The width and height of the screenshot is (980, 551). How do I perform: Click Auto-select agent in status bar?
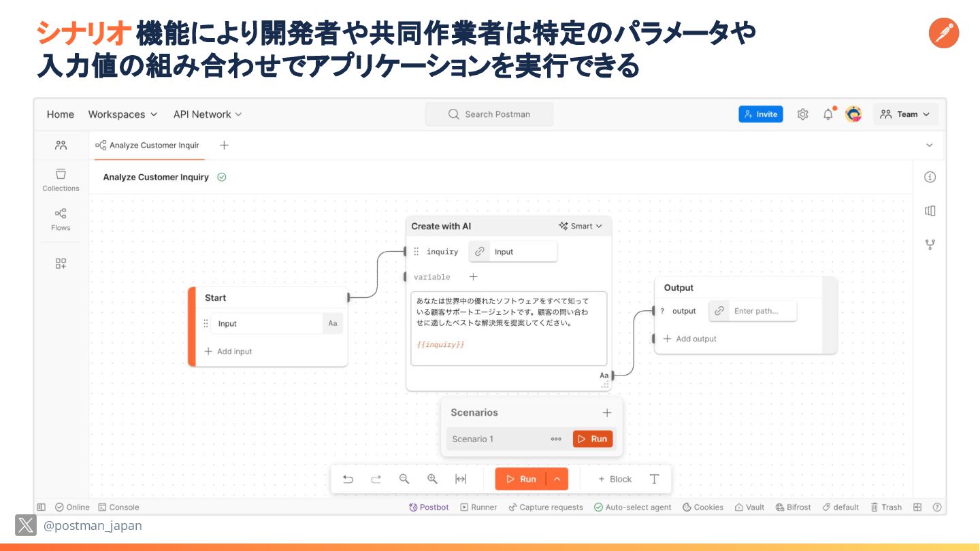pyautogui.click(x=633, y=507)
